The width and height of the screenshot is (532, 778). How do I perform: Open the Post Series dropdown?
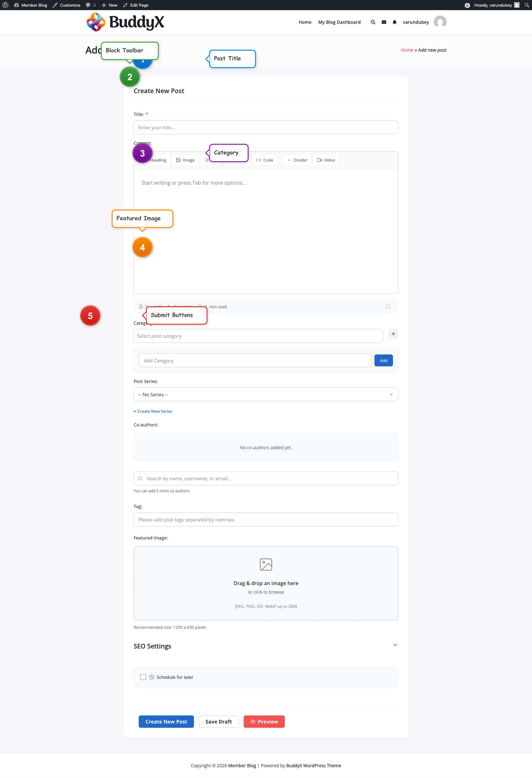click(x=266, y=394)
